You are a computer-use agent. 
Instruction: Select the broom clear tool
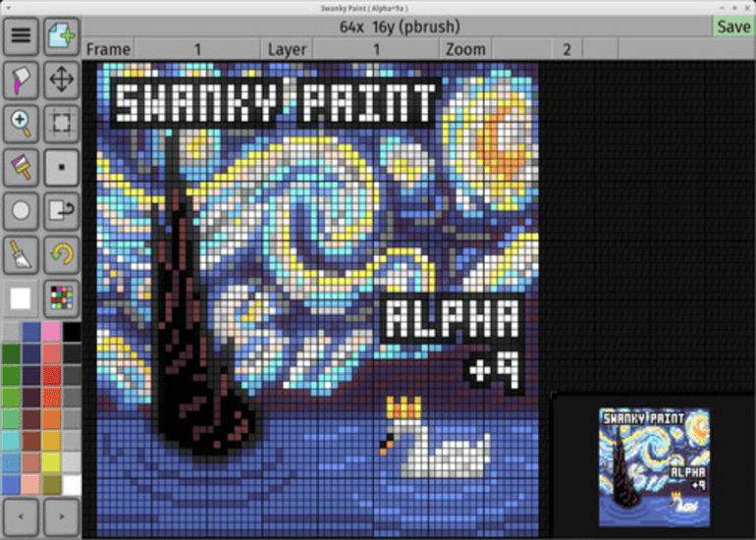(x=21, y=254)
